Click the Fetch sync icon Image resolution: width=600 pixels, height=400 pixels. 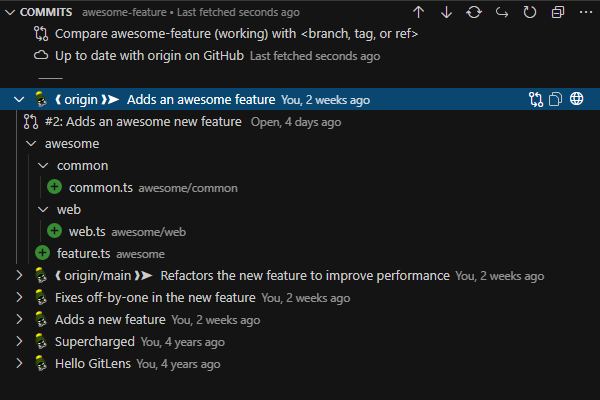[x=474, y=12]
